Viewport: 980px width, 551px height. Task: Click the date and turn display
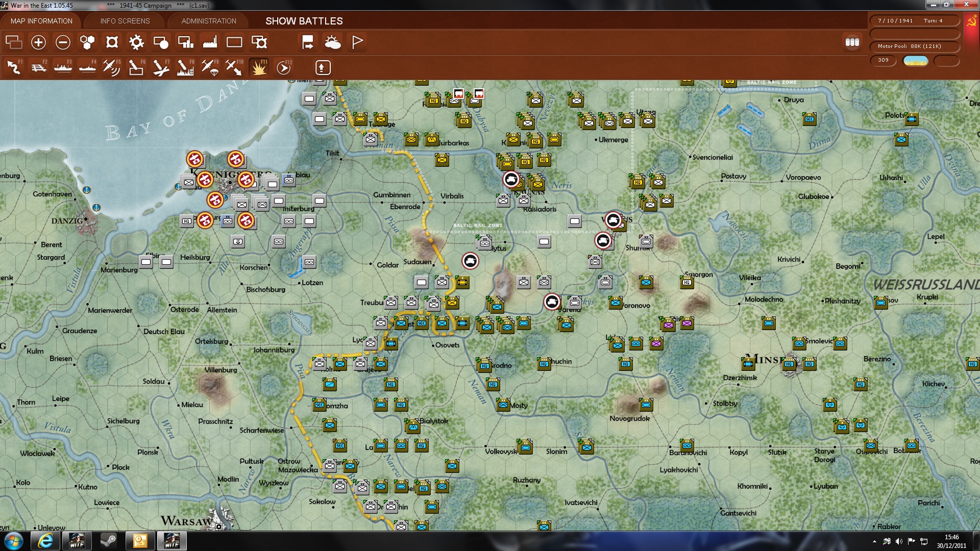pyautogui.click(x=915, y=21)
